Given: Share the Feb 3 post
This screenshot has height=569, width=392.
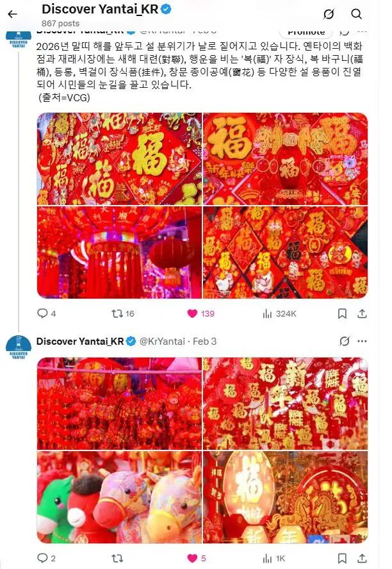Looking at the screenshot, I should pos(362,558).
